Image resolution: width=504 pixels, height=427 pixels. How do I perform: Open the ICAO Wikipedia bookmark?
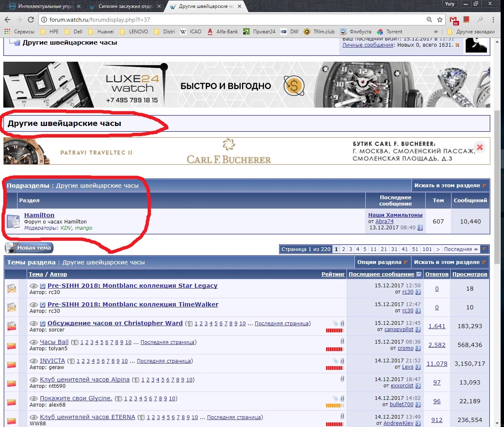[191, 32]
